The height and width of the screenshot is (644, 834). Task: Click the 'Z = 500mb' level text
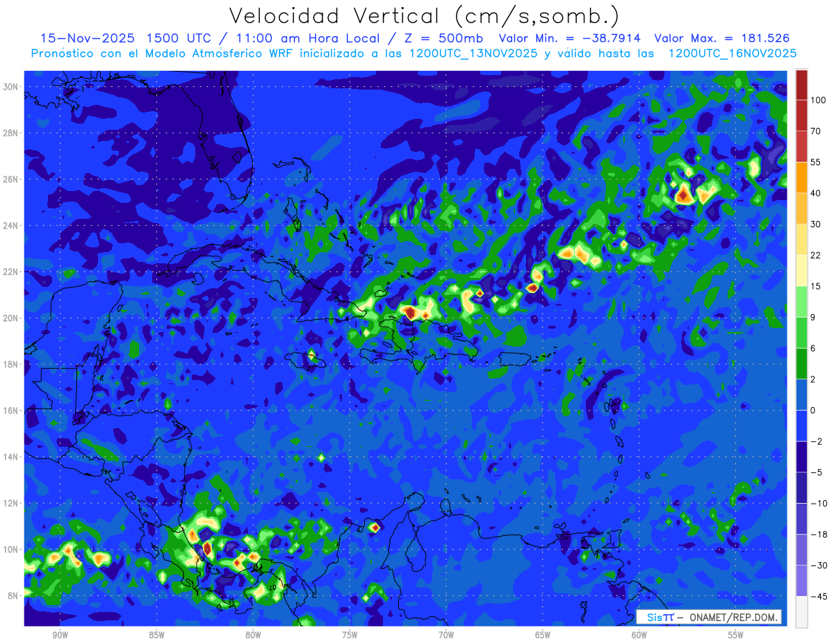(x=443, y=38)
